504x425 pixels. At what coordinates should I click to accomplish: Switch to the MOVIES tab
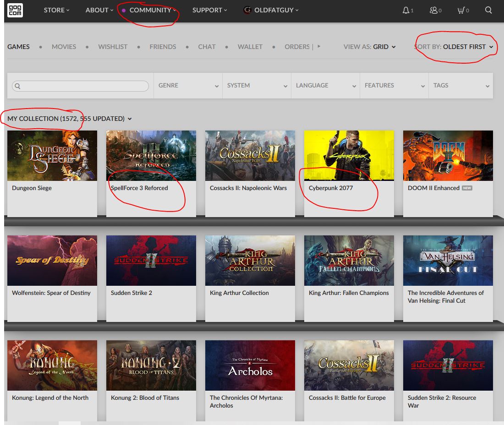click(64, 47)
